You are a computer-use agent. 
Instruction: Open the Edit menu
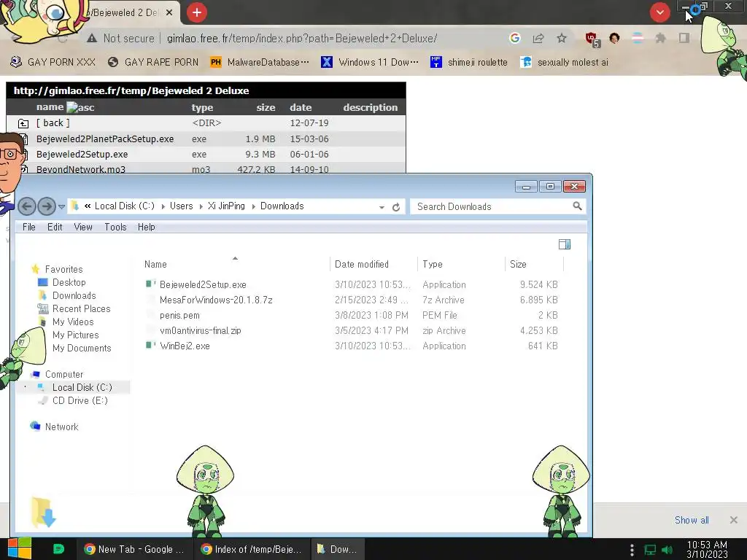(55, 227)
